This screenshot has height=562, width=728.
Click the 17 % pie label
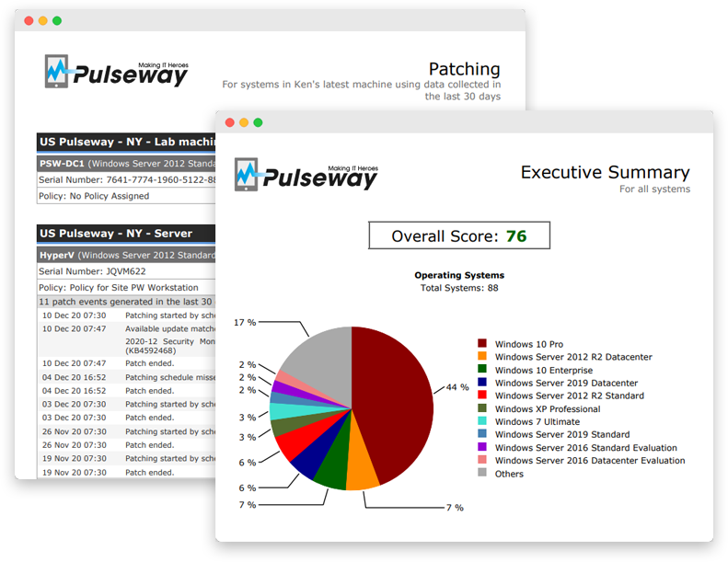coord(245,322)
